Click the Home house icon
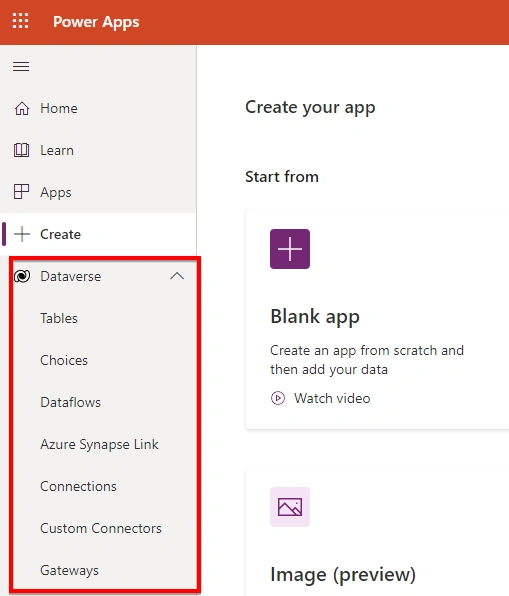The height and width of the screenshot is (596, 509). point(22,108)
